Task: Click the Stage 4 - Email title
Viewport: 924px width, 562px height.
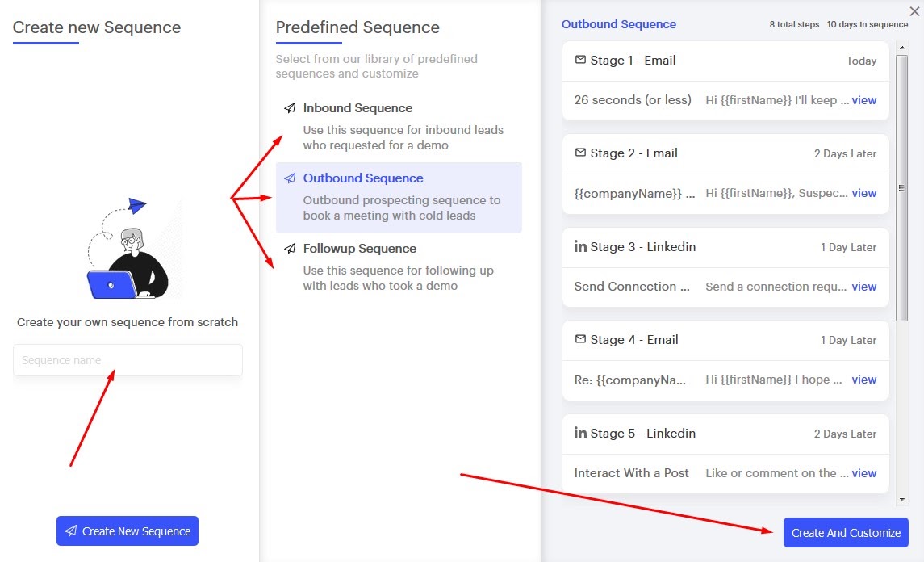Action: click(634, 340)
